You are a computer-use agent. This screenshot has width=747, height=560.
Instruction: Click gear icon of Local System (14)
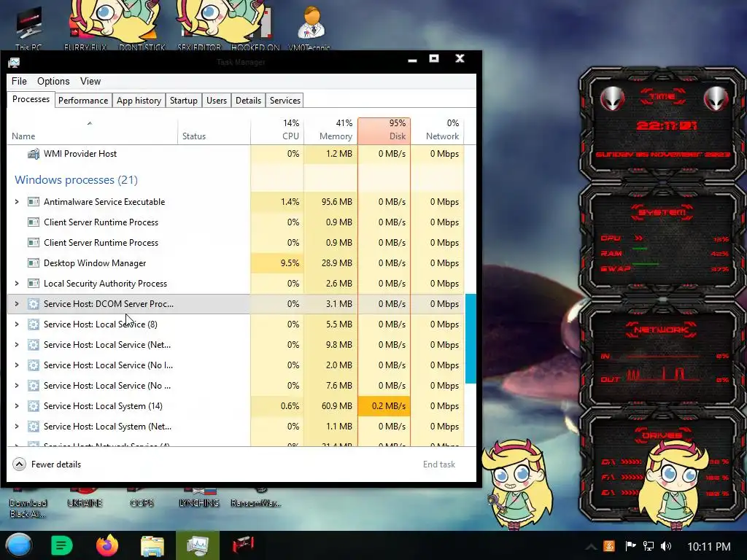pyautogui.click(x=34, y=406)
